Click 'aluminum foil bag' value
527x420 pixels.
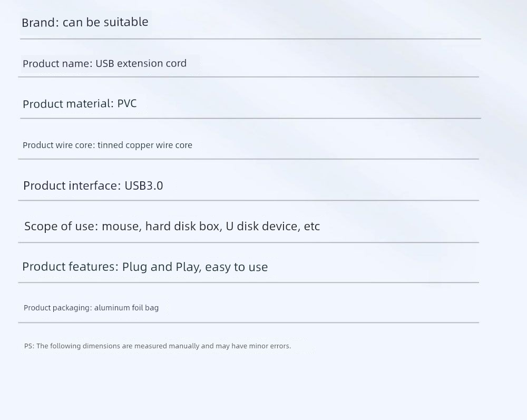126,308
